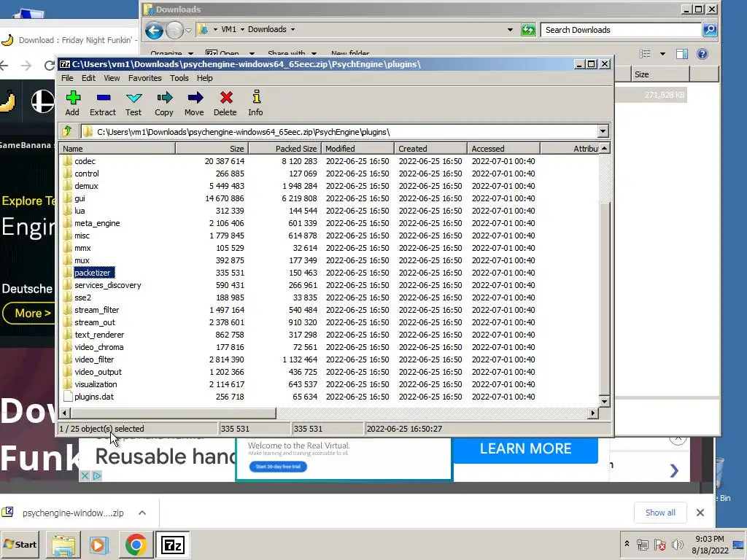Click the 7-Zip path input field
Image resolution: width=747 pixels, height=560 pixels.
pyautogui.click(x=338, y=132)
